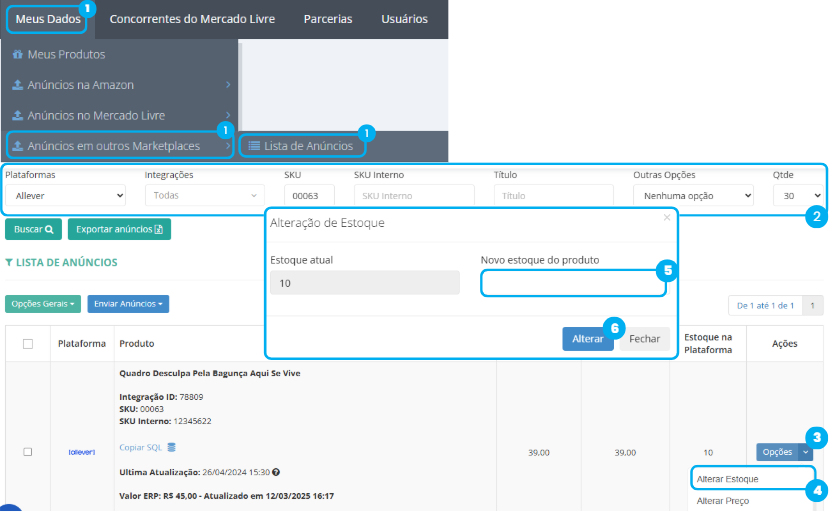
Task: Click upload icon beside Anúncios no Mercado Livre
Action: coord(18,115)
